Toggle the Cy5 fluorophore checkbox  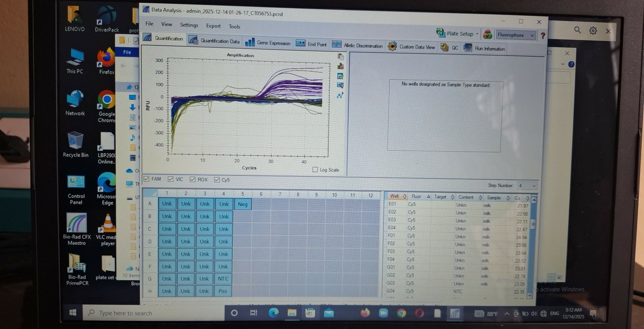pyautogui.click(x=217, y=180)
